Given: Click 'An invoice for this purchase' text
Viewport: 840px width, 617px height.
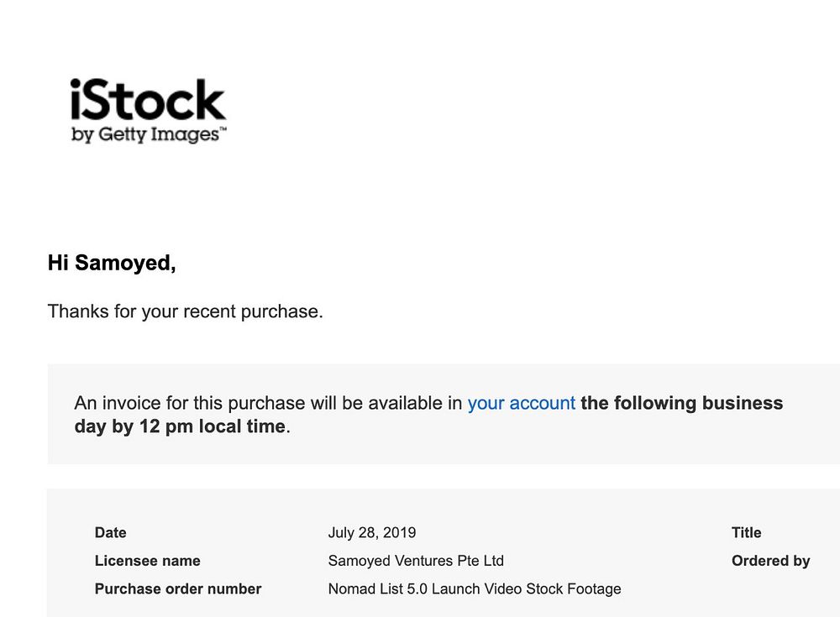Looking at the screenshot, I should pos(189,403).
